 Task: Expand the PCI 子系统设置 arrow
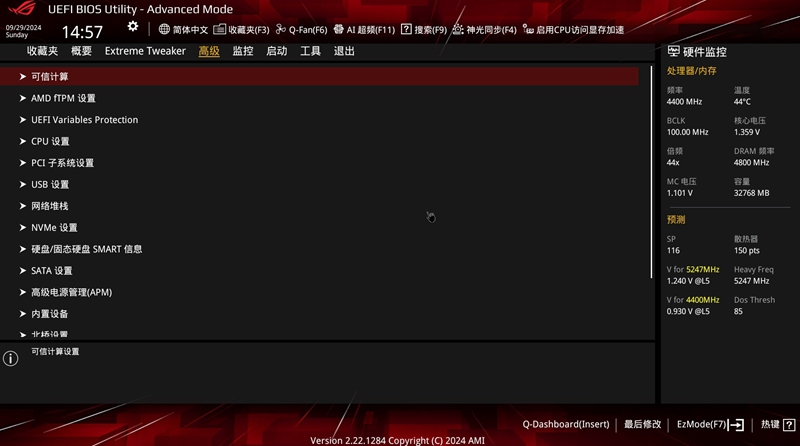pos(22,163)
